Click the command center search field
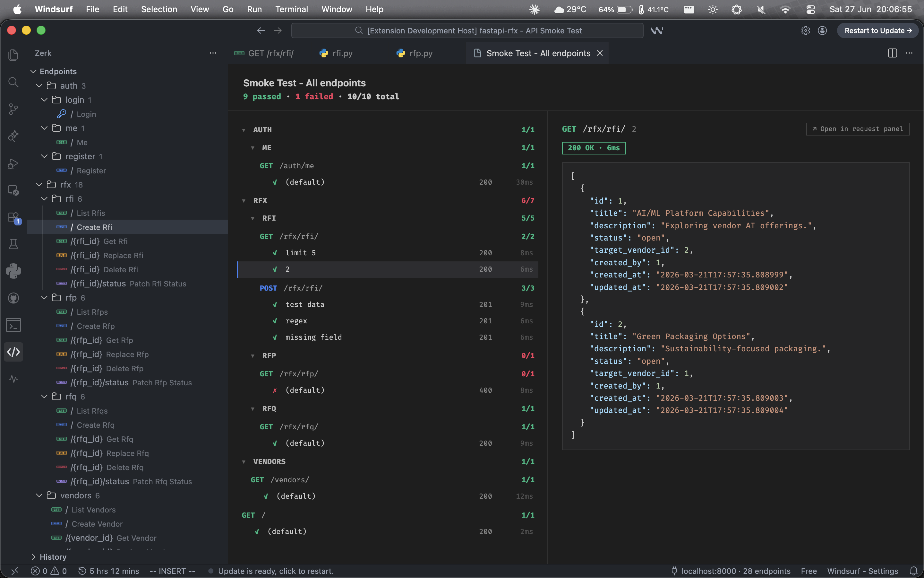The image size is (924, 578). (x=467, y=31)
